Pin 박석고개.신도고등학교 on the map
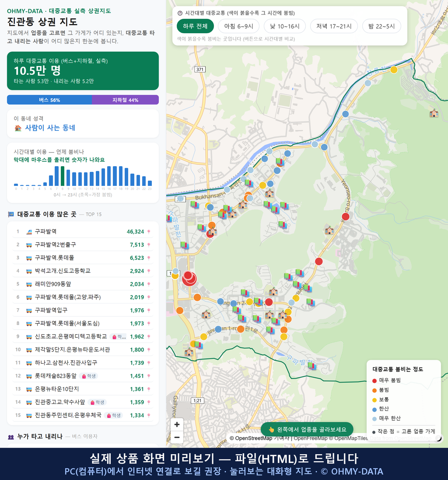This screenshot has height=480, width=448. pyautogui.click(x=149, y=271)
